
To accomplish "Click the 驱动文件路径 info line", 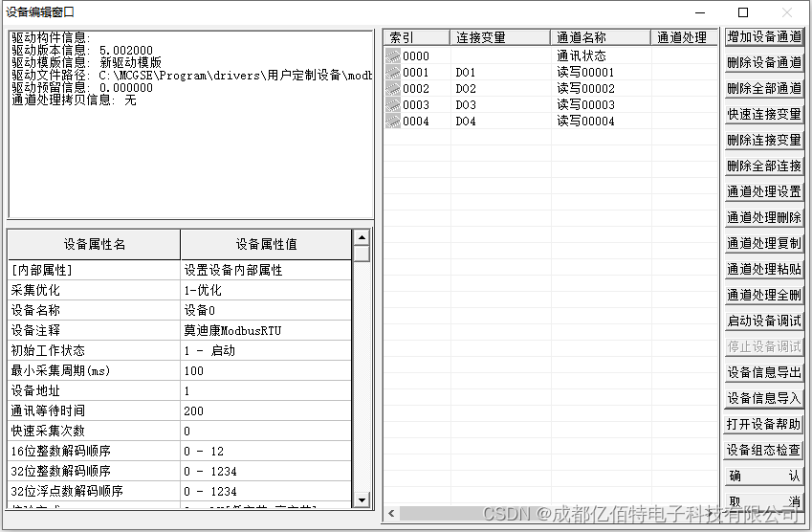I will click(x=191, y=76).
